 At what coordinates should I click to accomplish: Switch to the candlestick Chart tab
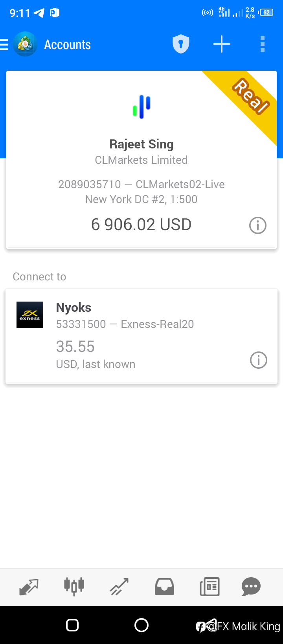(x=74, y=587)
